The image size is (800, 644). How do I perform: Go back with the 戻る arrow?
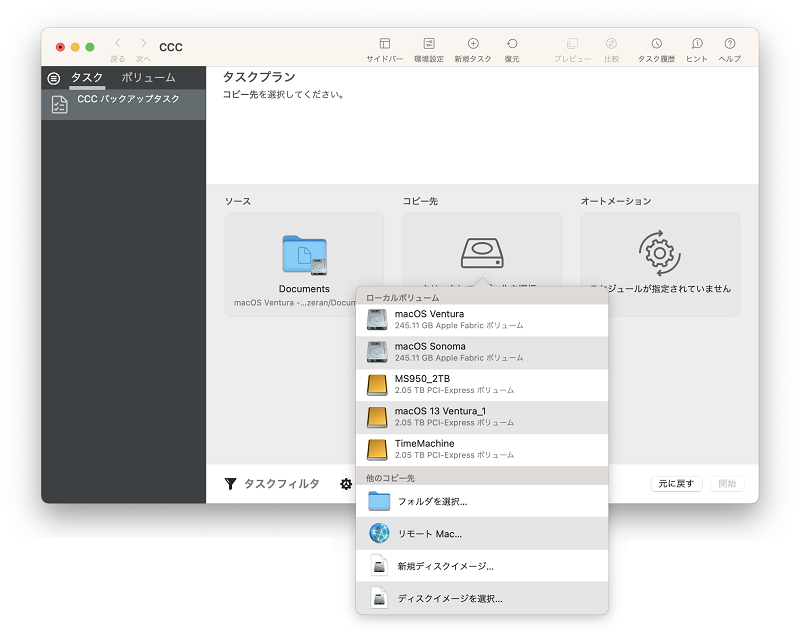pos(118,43)
